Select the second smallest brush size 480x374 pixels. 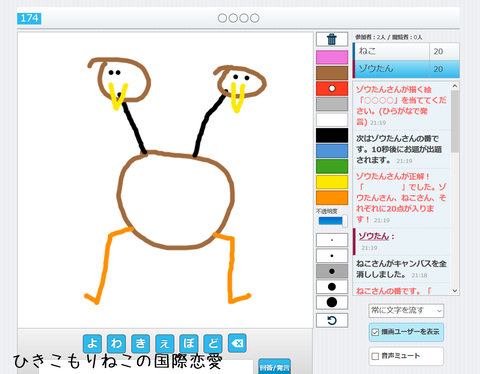coord(332,256)
